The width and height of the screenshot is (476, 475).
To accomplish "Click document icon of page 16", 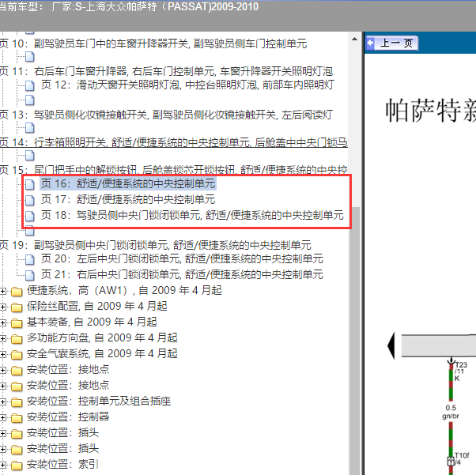I will pyautogui.click(x=29, y=184).
